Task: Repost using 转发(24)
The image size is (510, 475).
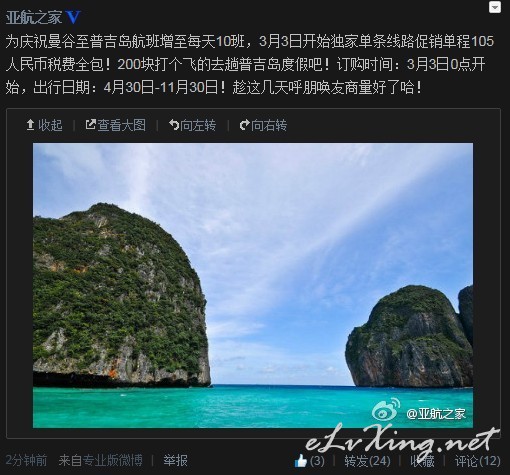Action: (367, 461)
